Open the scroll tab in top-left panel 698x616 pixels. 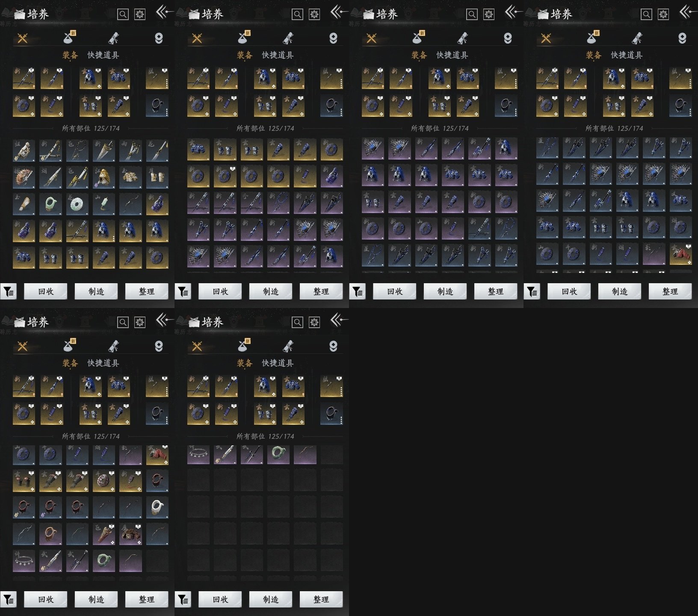click(x=114, y=38)
